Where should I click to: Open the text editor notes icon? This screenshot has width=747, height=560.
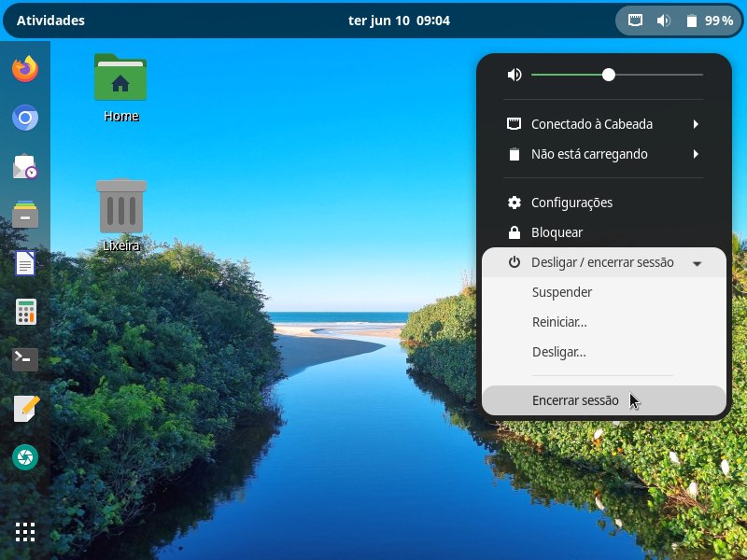(x=26, y=409)
